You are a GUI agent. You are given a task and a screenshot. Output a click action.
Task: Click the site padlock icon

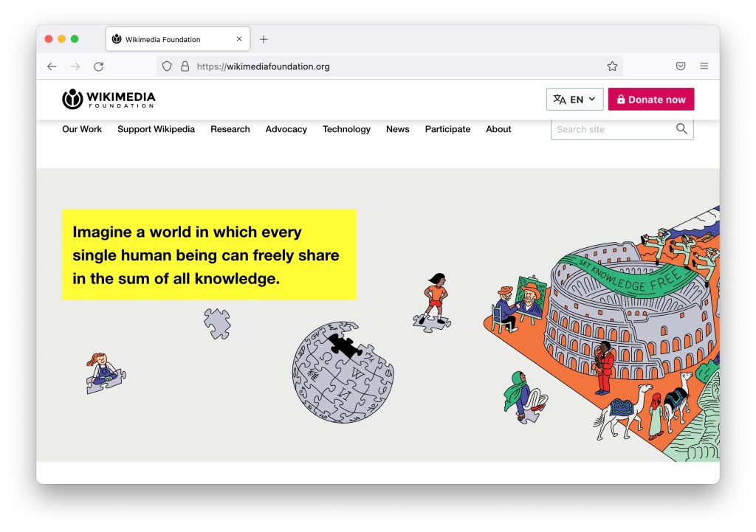(x=185, y=66)
